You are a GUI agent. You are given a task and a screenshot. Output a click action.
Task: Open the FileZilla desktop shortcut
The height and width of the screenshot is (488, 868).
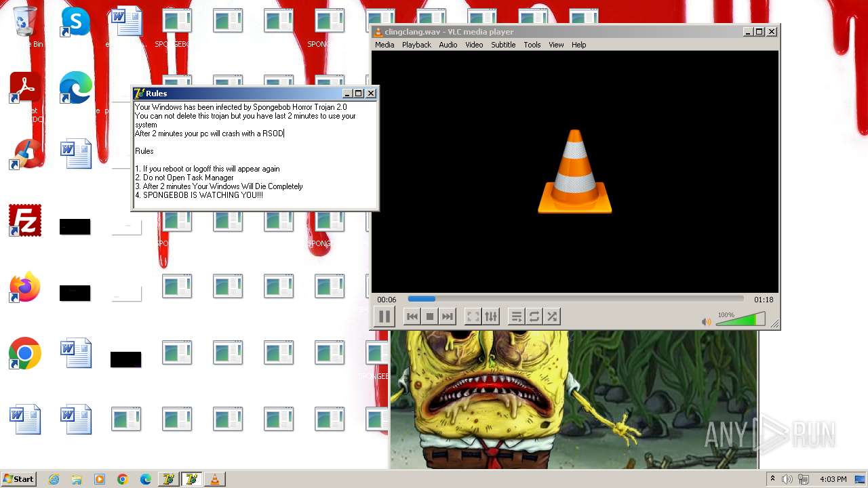coord(25,221)
